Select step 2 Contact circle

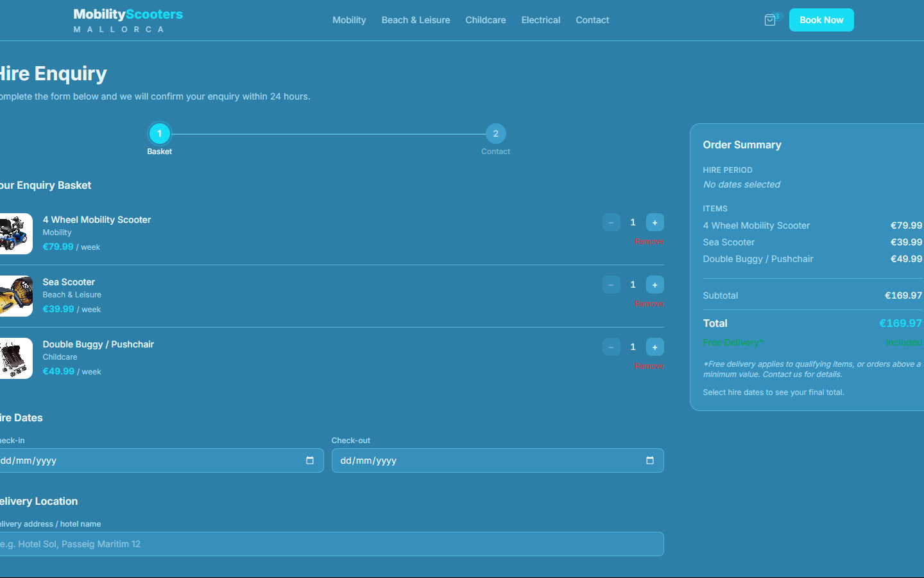(x=495, y=134)
